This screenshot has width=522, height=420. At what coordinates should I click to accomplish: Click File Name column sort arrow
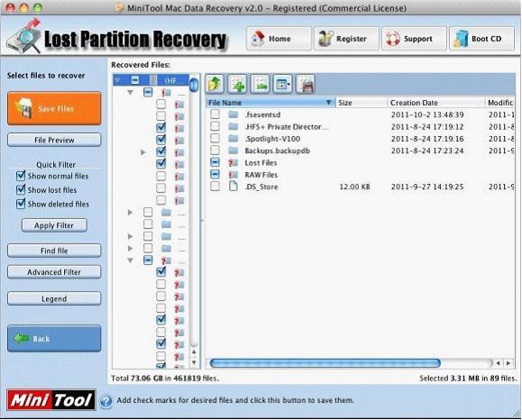pos(328,103)
